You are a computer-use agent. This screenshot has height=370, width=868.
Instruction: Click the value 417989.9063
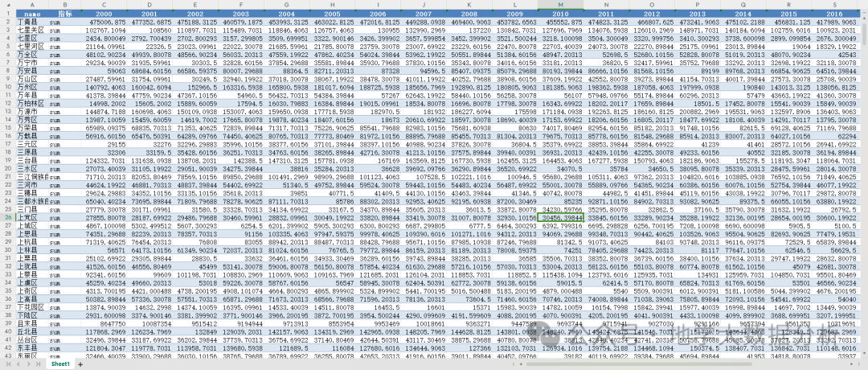coord(835,22)
